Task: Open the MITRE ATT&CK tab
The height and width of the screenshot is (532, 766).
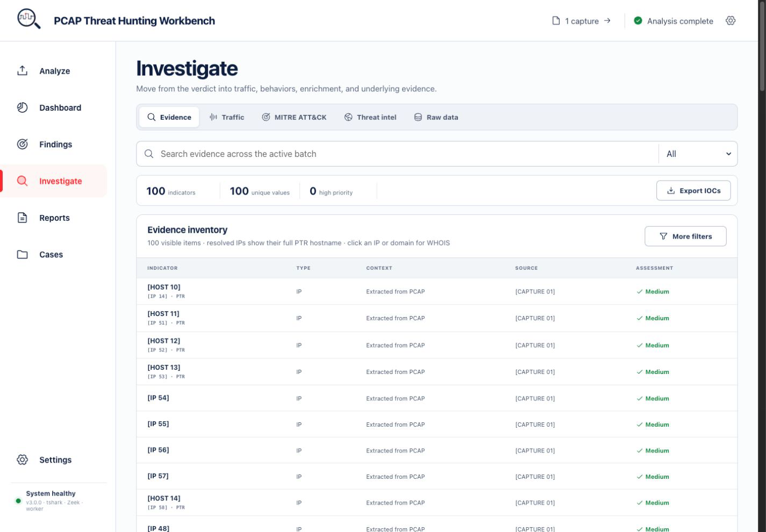Action: pyautogui.click(x=294, y=117)
